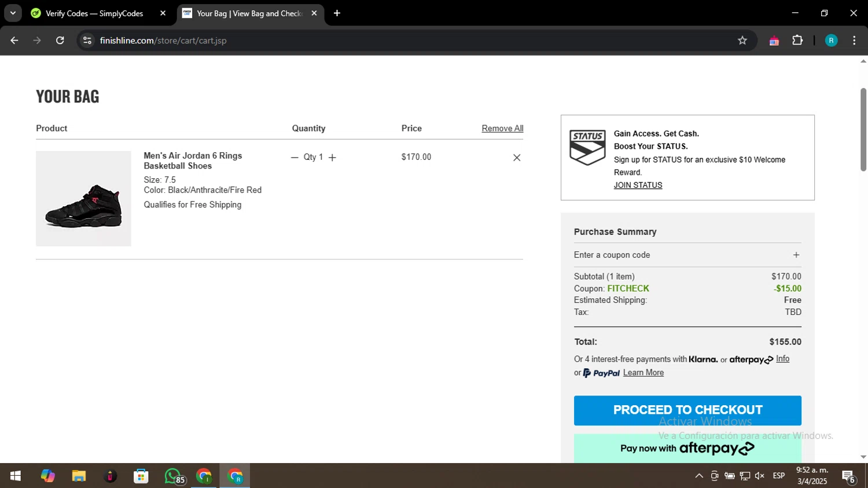Screen dimensions: 868x488
Task: Bookmark this page with the star
Action: [742, 41]
